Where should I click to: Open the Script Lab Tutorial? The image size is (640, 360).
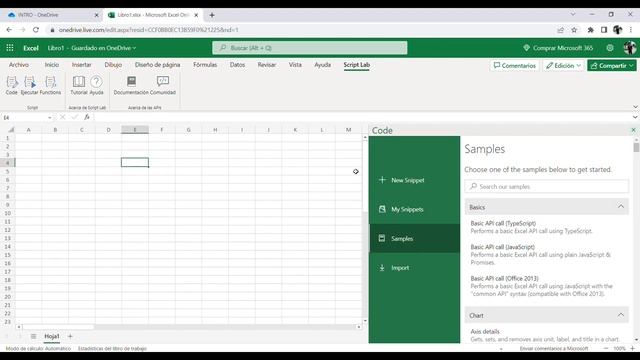click(x=79, y=85)
